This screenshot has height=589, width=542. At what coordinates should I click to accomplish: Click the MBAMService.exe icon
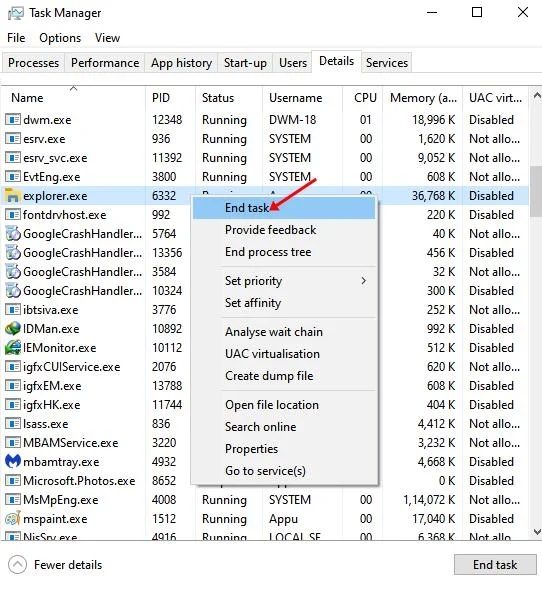click(x=13, y=443)
